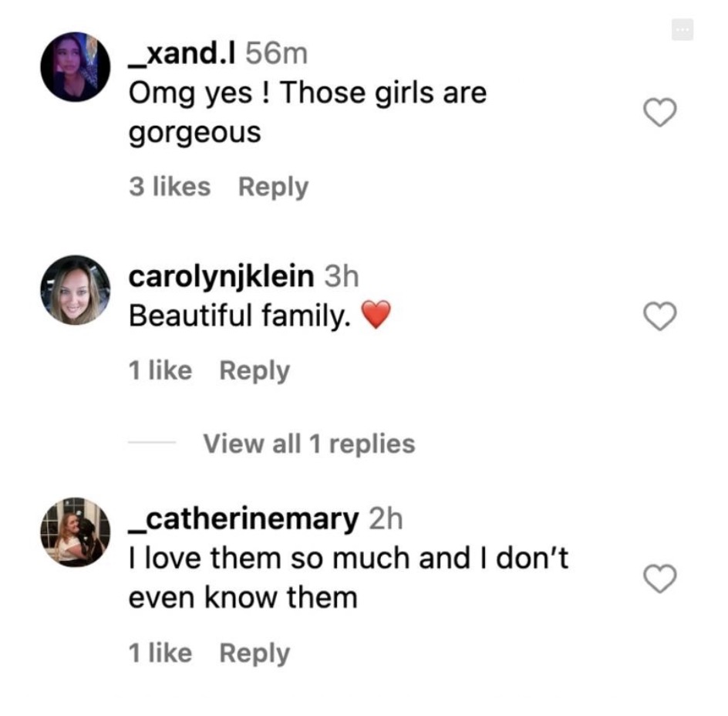
Task: Click the carolynjklein username
Action: [221, 276]
